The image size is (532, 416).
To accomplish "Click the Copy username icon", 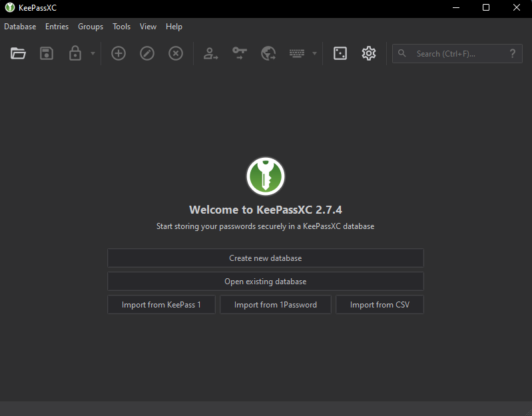I will coord(210,53).
